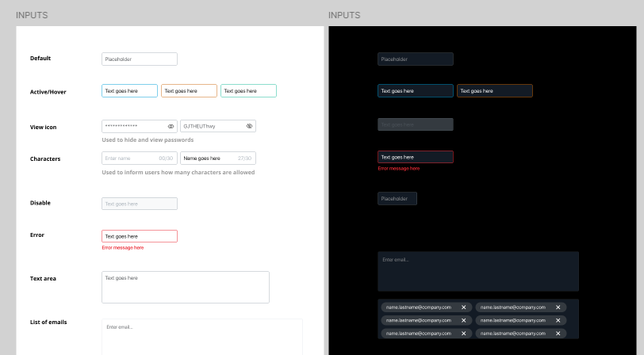Select the '00/30' character counter
Image resolution: width=644 pixels, height=355 pixels.
pos(166,158)
